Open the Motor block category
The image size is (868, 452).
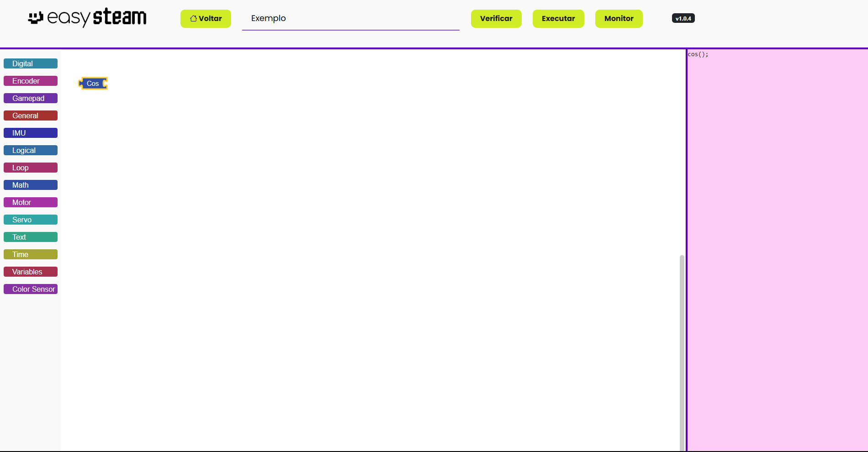(x=31, y=202)
